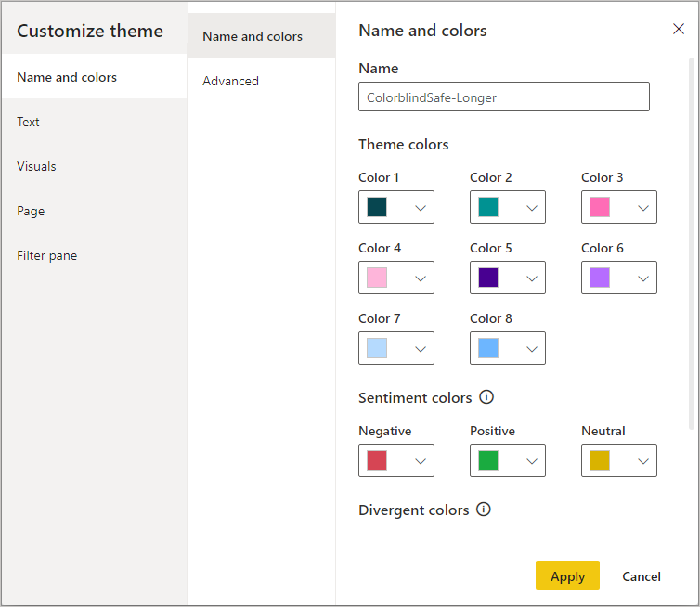The height and width of the screenshot is (607, 700).
Task: Go to the Filter pane settings
Action: tap(47, 255)
